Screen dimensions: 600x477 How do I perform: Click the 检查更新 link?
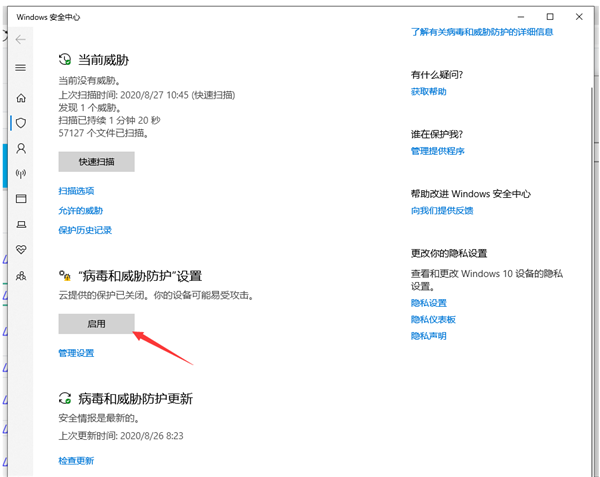pos(76,461)
